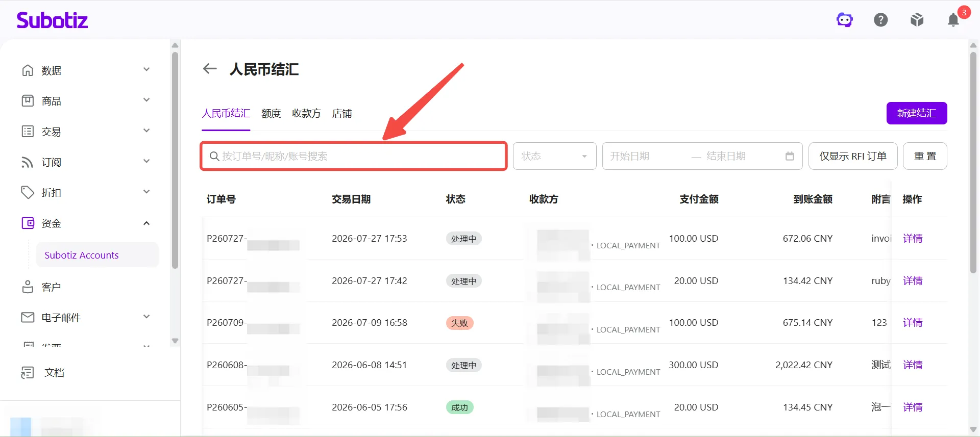The image size is (980, 437).
Task: Click the 资金 wallet icon in sidebar
Action: coord(28,223)
